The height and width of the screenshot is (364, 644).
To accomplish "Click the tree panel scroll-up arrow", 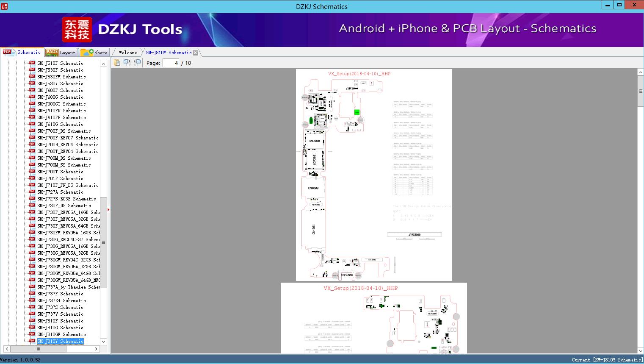I will pos(103,63).
